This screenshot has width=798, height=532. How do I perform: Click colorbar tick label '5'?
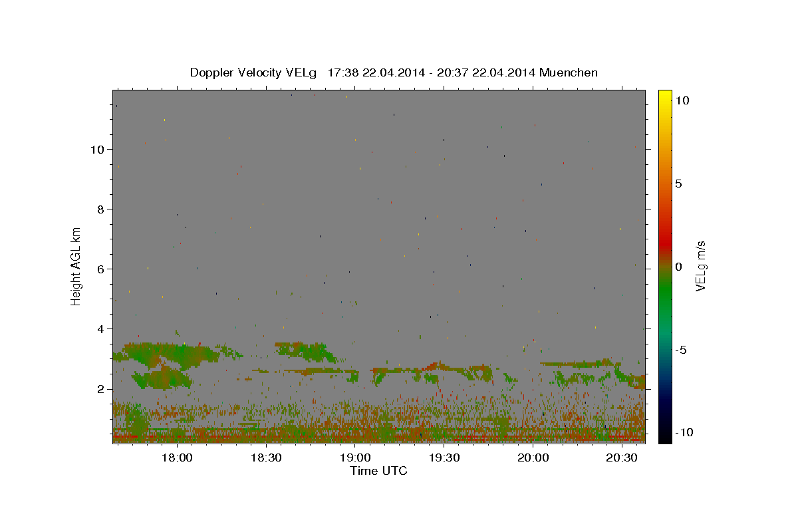pos(679,184)
